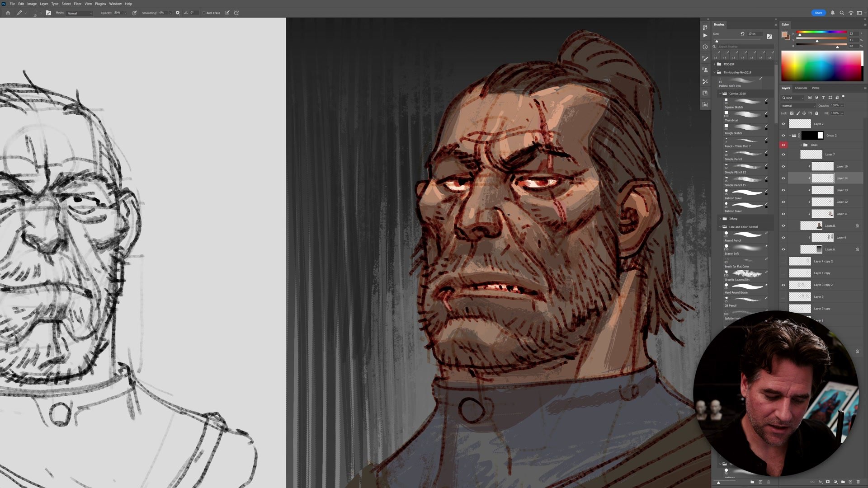868x488 pixels.
Task: Open the Filter menu
Action: [x=77, y=4]
